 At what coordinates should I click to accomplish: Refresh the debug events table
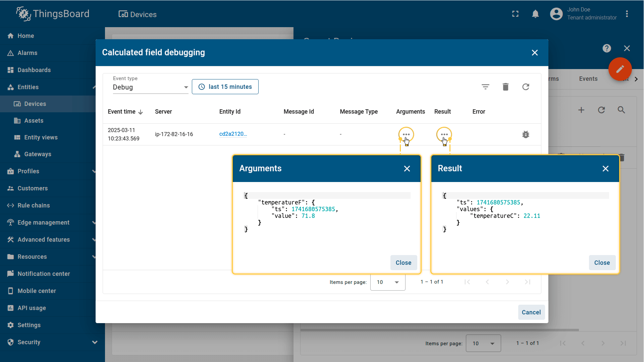[526, 87]
